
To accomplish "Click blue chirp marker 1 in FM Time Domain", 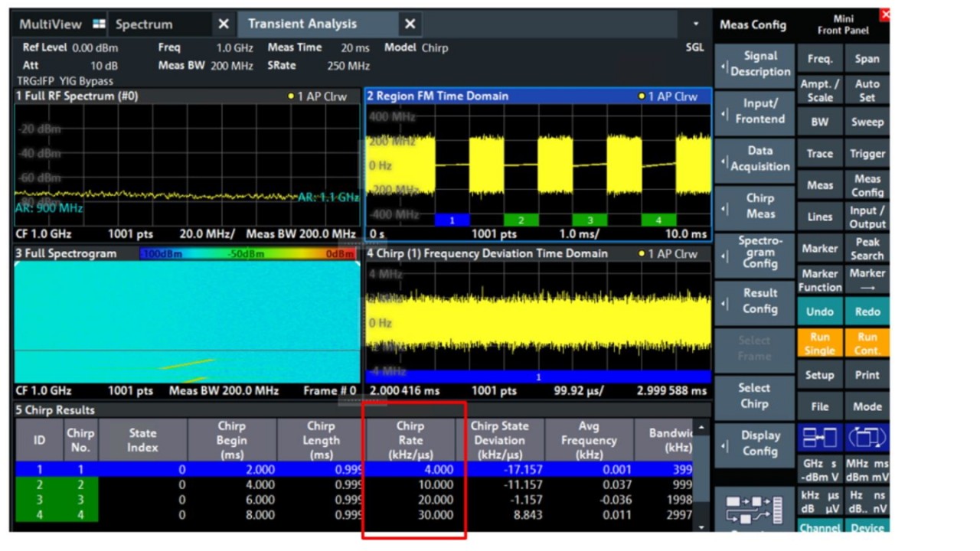I will [452, 220].
